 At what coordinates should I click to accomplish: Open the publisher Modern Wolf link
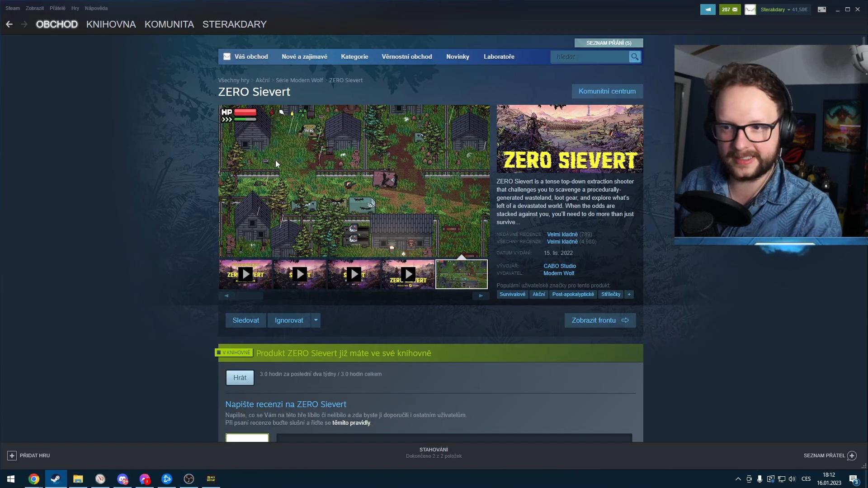click(x=559, y=273)
